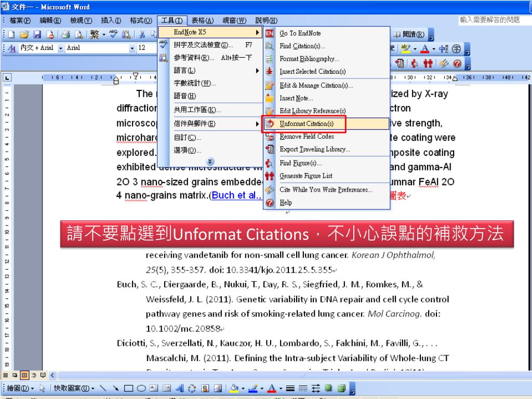The height and width of the screenshot is (399, 532).
Task: Choose 選項 Options in Tools menu
Action: pos(210,150)
